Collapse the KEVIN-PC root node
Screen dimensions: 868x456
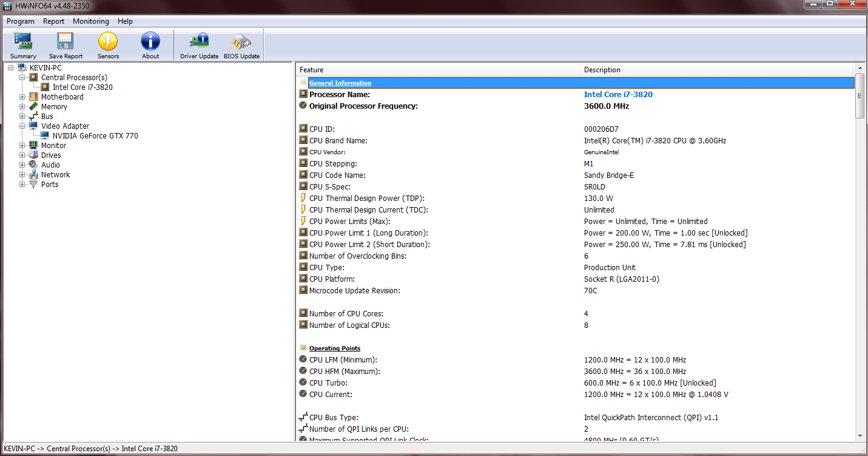[x=11, y=67]
